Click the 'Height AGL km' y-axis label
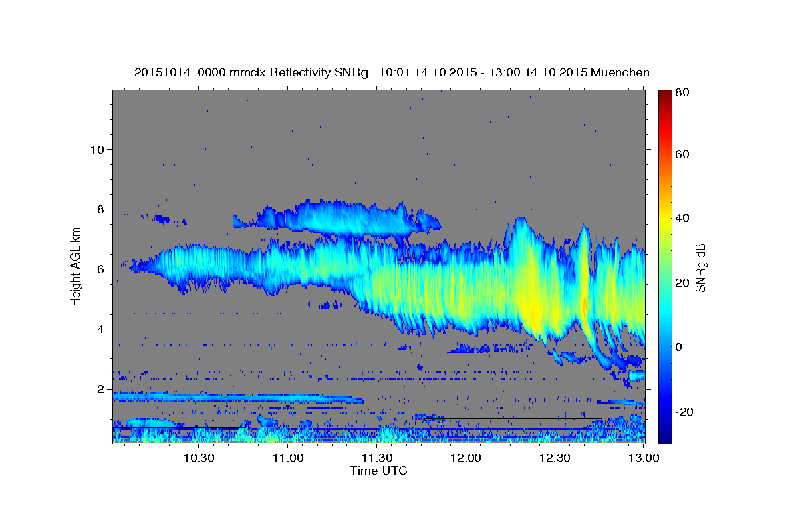Image resolution: width=798 pixels, height=532 pixels. click(76, 266)
